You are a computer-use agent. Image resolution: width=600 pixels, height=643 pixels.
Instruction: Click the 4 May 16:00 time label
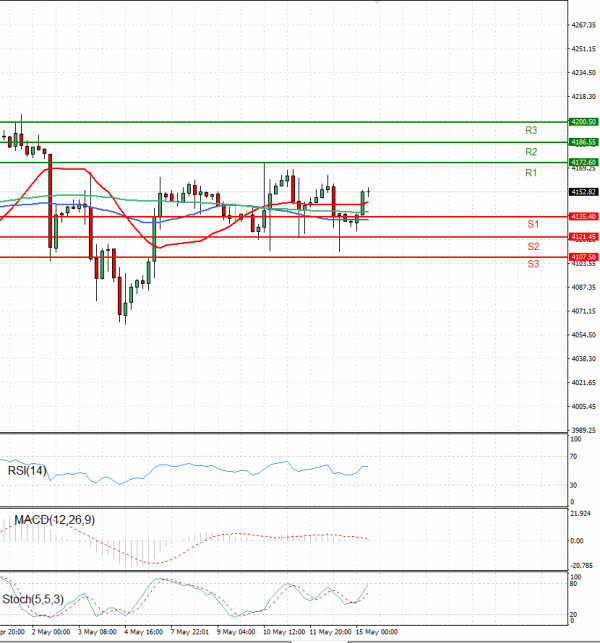pos(144,632)
